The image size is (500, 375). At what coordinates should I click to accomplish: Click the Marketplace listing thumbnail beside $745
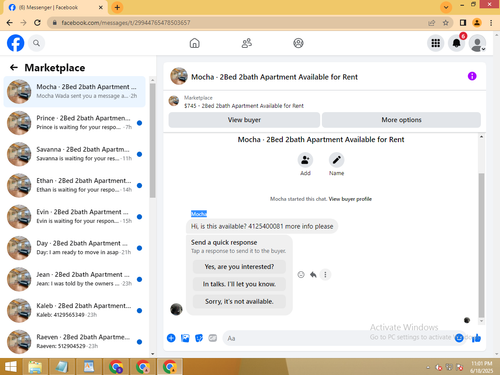(x=174, y=101)
